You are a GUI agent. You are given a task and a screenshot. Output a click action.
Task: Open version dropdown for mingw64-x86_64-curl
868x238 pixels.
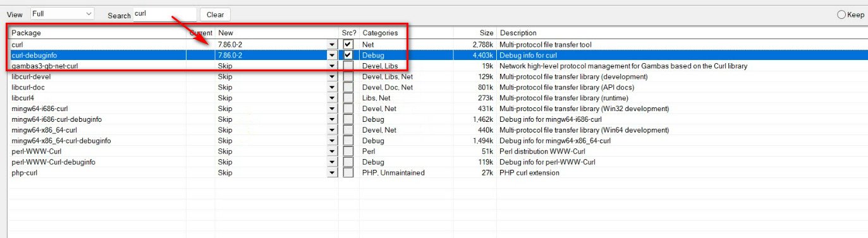coord(332,131)
